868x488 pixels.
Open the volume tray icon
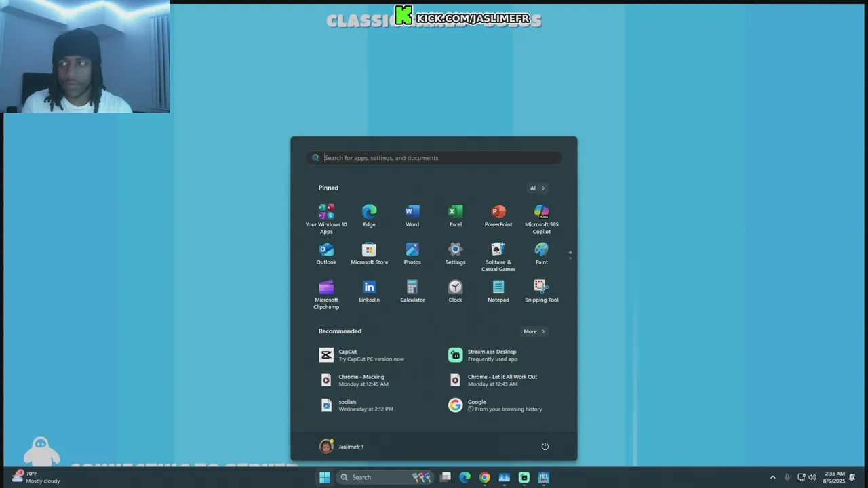coord(812,477)
